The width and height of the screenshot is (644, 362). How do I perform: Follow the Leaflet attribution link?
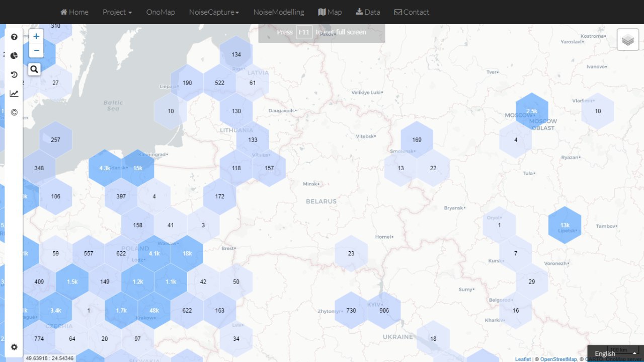coord(523,359)
